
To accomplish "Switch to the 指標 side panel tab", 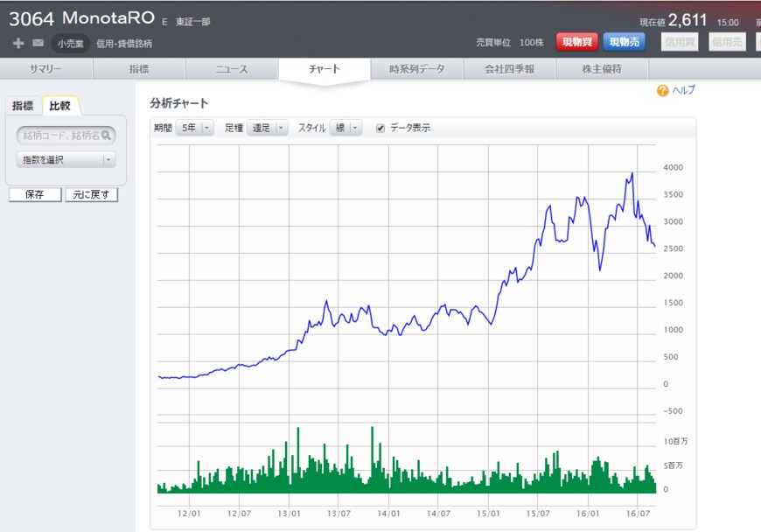I will click(23, 106).
